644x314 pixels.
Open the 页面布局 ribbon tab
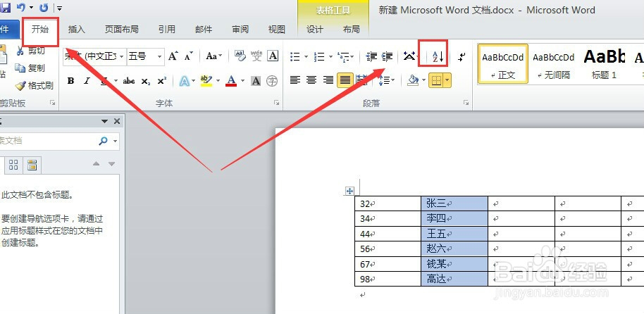pyautogui.click(x=122, y=29)
